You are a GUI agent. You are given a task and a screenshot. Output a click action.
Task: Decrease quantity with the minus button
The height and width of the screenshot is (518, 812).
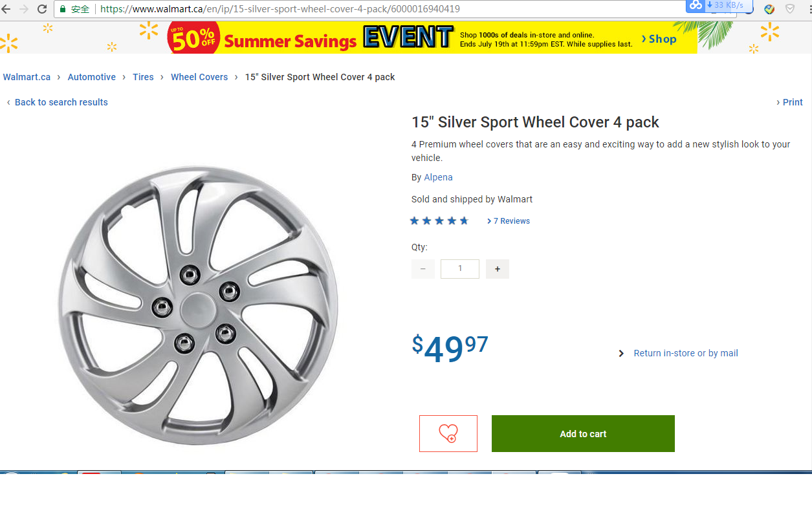click(x=423, y=269)
